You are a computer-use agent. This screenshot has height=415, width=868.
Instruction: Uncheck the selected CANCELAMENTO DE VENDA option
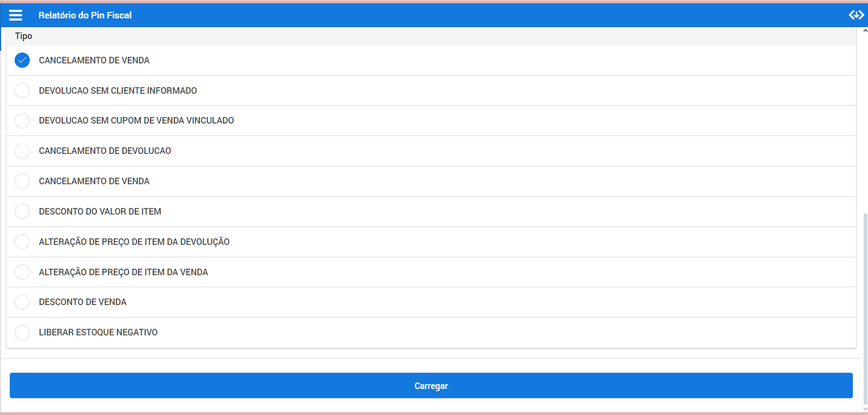pos(22,60)
